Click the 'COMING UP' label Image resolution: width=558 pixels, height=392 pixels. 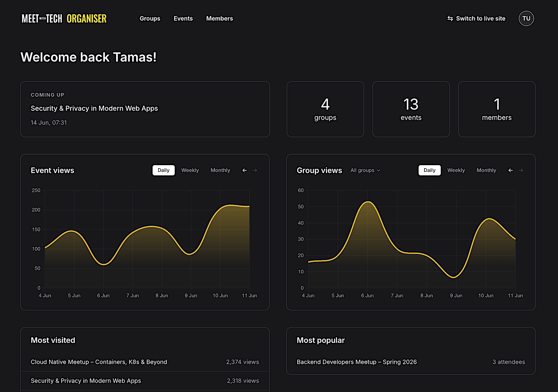tap(47, 95)
